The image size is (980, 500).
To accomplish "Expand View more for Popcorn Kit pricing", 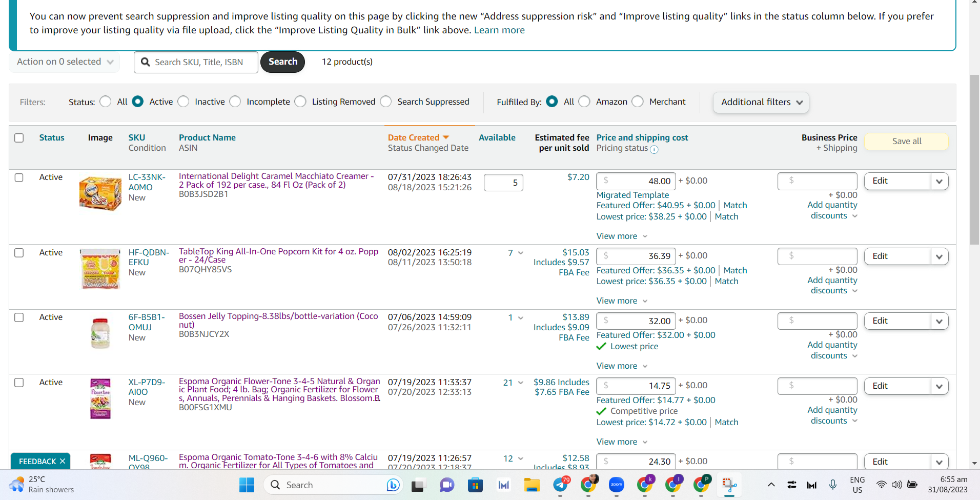I will pos(622,301).
